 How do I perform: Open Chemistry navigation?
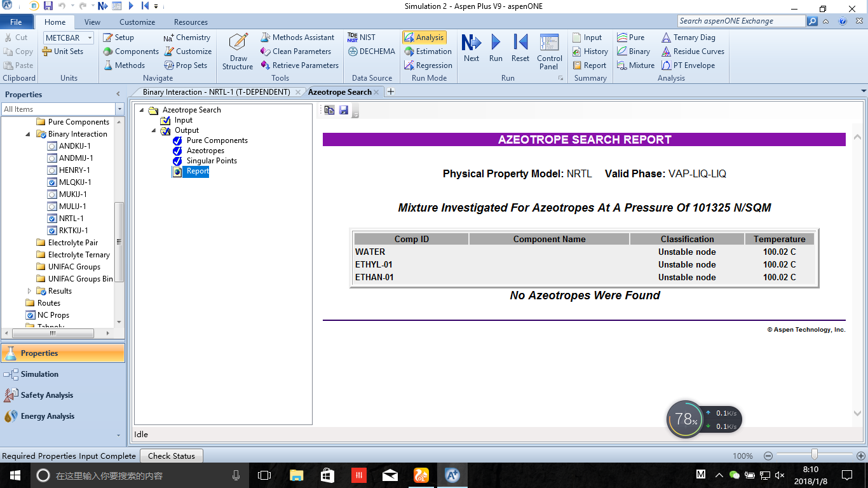click(x=187, y=37)
